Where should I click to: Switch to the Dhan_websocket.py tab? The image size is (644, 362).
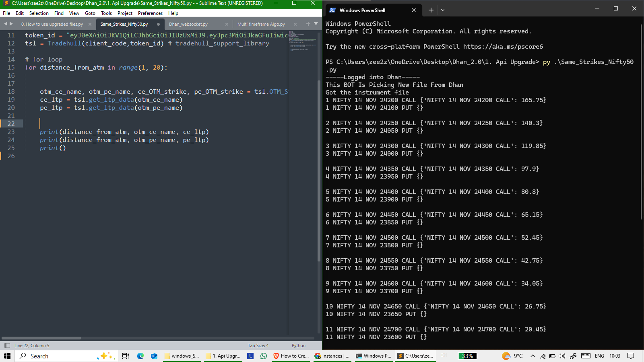(188, 24)
